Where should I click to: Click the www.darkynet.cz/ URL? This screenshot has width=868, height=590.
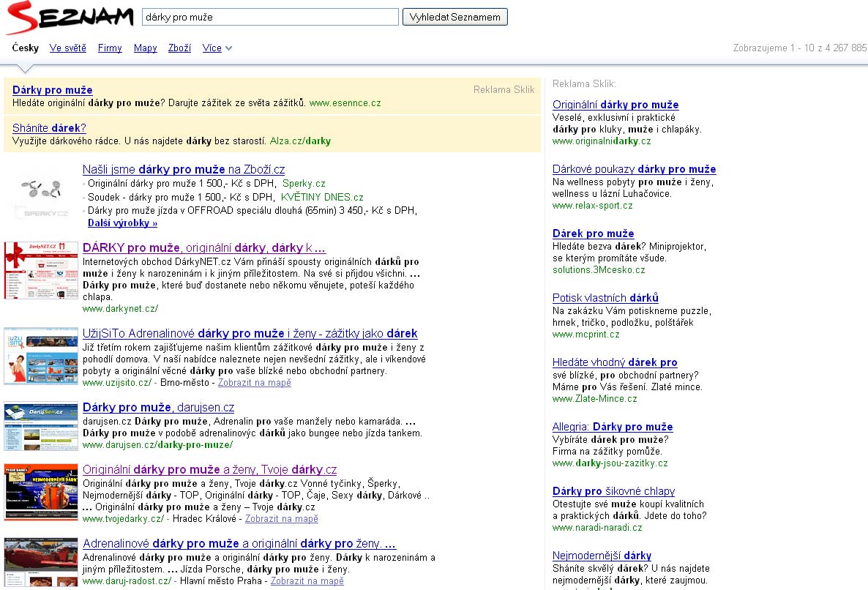click(x=120, y=308)
